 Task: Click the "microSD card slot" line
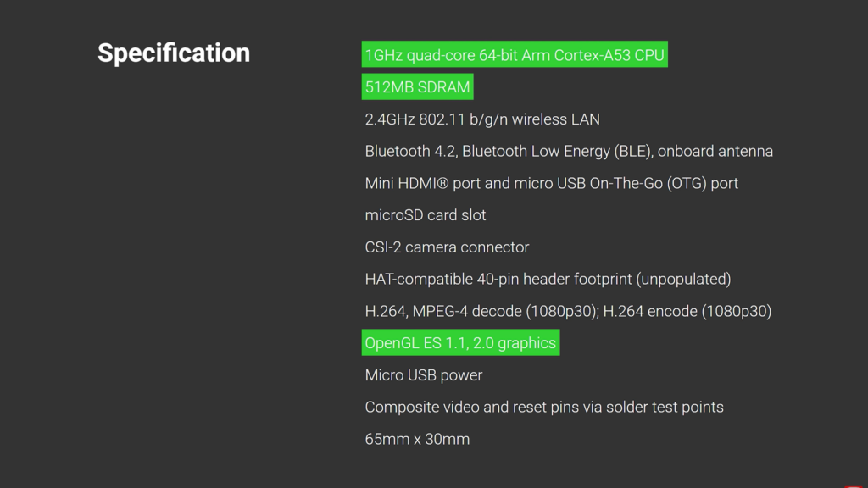[426, 215]
